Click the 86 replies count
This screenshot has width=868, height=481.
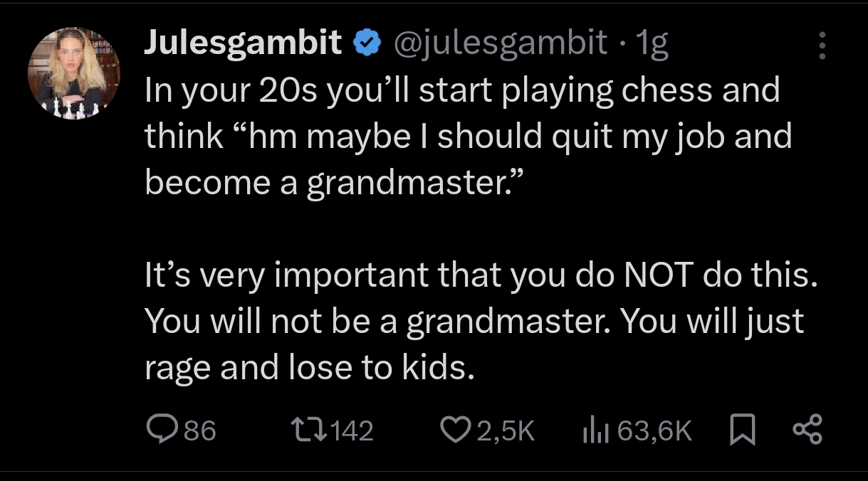click(200, 430)
